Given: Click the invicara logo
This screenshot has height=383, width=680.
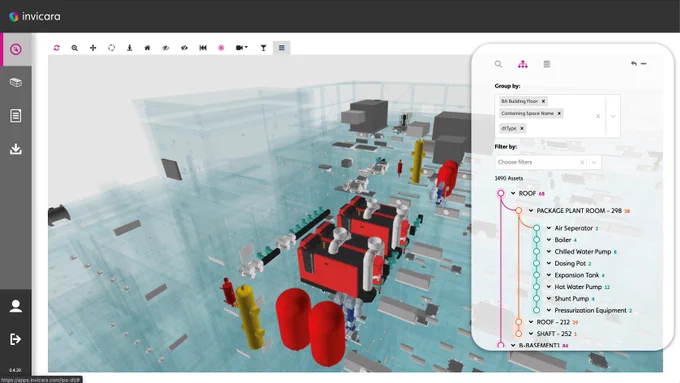Looking at the screenshot, I should [35, 16].
